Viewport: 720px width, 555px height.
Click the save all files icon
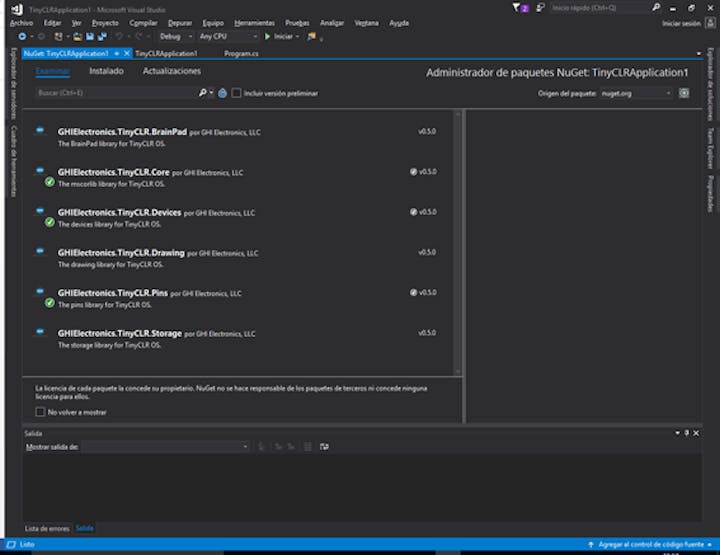102,36
